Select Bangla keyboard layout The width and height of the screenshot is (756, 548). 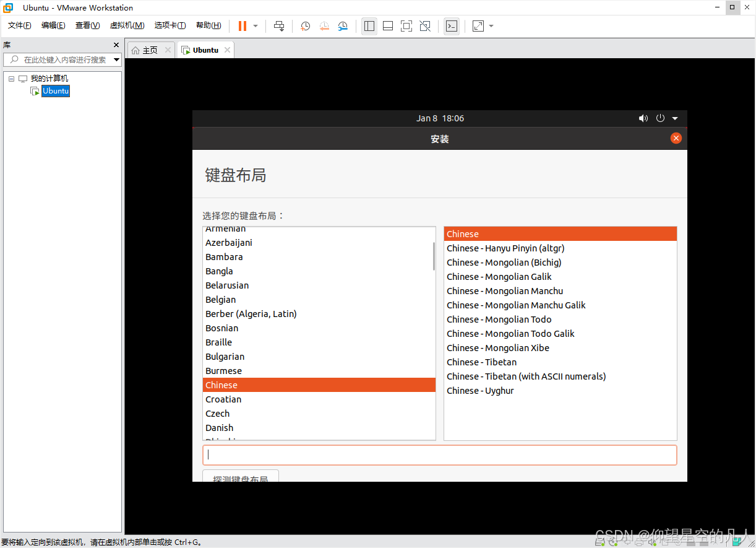319,271
